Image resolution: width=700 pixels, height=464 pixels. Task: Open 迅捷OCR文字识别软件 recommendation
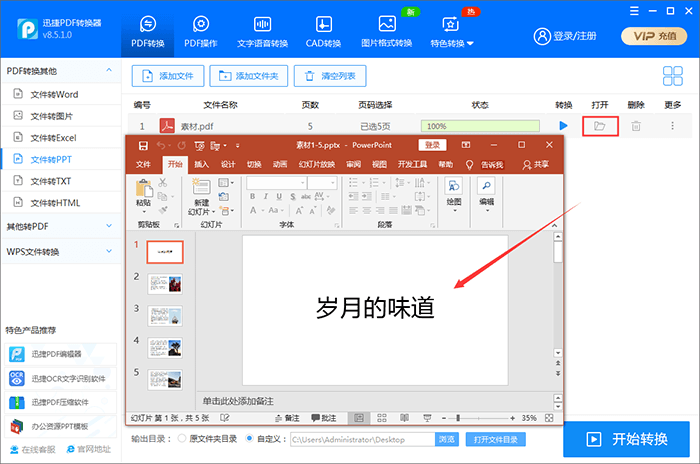click(61, 379)
